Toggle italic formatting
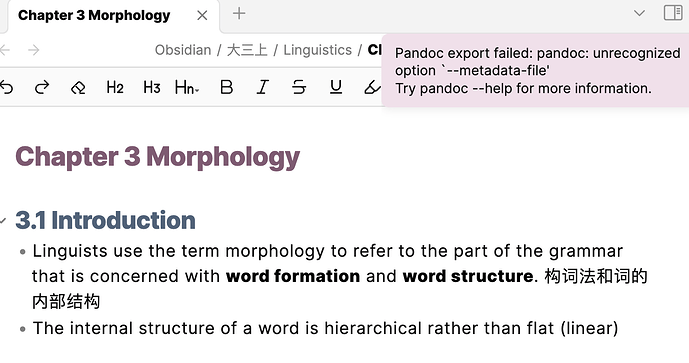This screenshot has width=689, height=363. click(x=262, y=87)
